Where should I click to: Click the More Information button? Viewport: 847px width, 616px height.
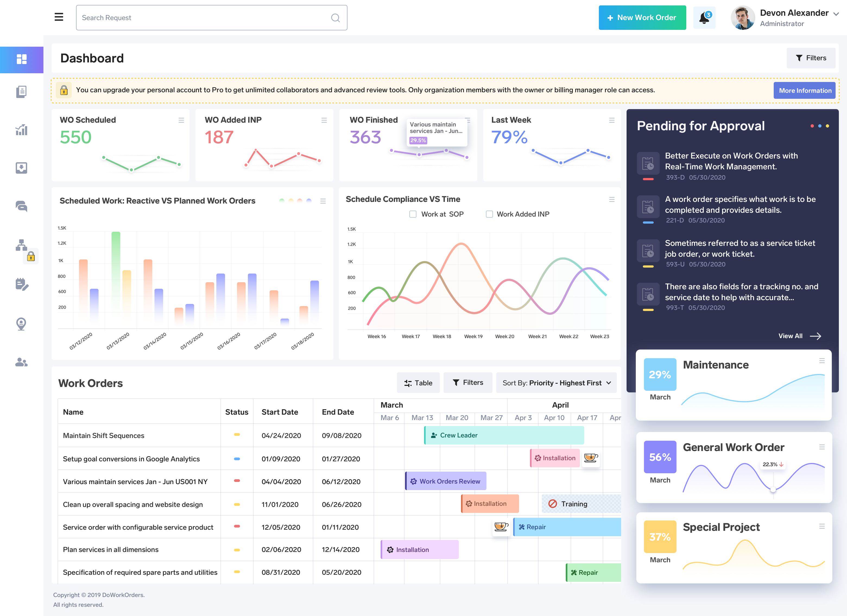coord(804,91)
